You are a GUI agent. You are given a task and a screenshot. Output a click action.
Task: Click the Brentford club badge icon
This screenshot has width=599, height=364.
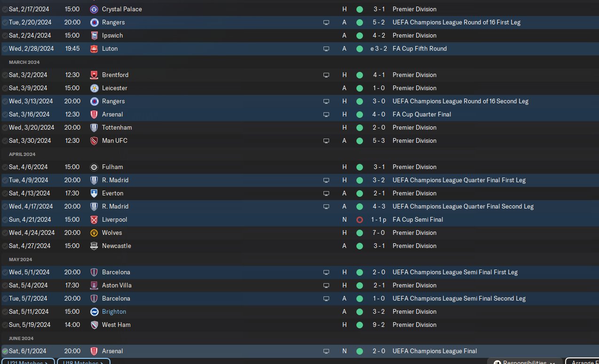click(x=94, y=75)
